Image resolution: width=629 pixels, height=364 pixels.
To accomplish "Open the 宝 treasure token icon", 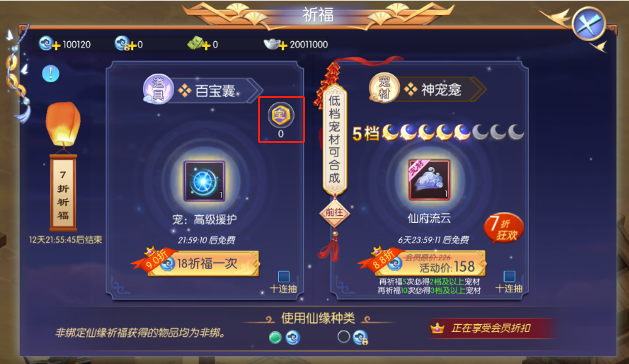I will coord(281,115).
